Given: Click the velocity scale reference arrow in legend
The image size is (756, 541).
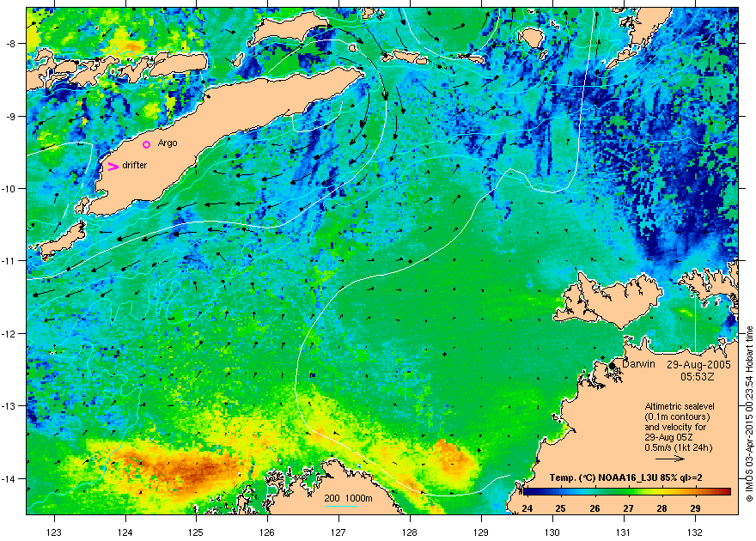Looking at the screenshot, I should [x=670, y=459].
